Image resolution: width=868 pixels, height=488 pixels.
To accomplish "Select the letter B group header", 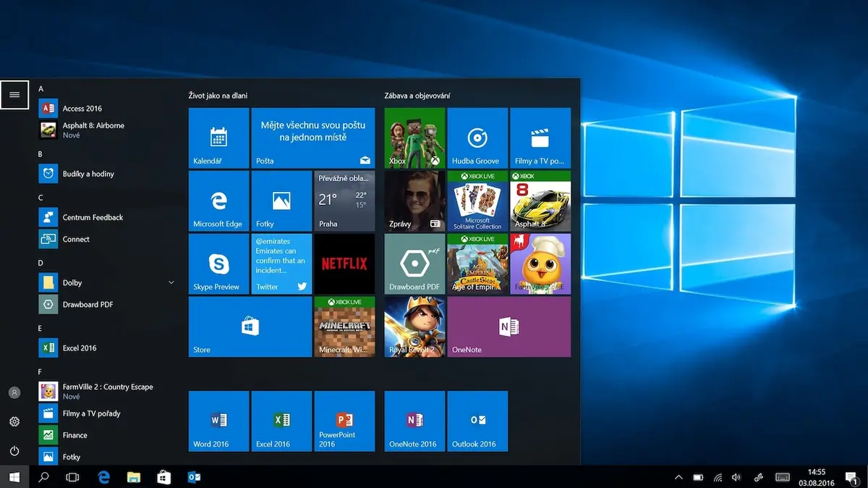I will pyautogui.click(x=41, y=154).
